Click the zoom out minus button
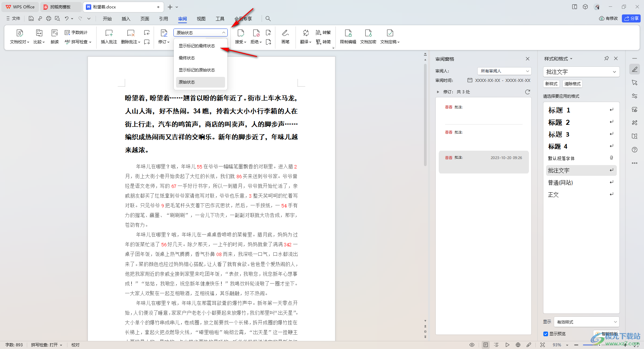The image size is (644, 349). tap(576, 345)
